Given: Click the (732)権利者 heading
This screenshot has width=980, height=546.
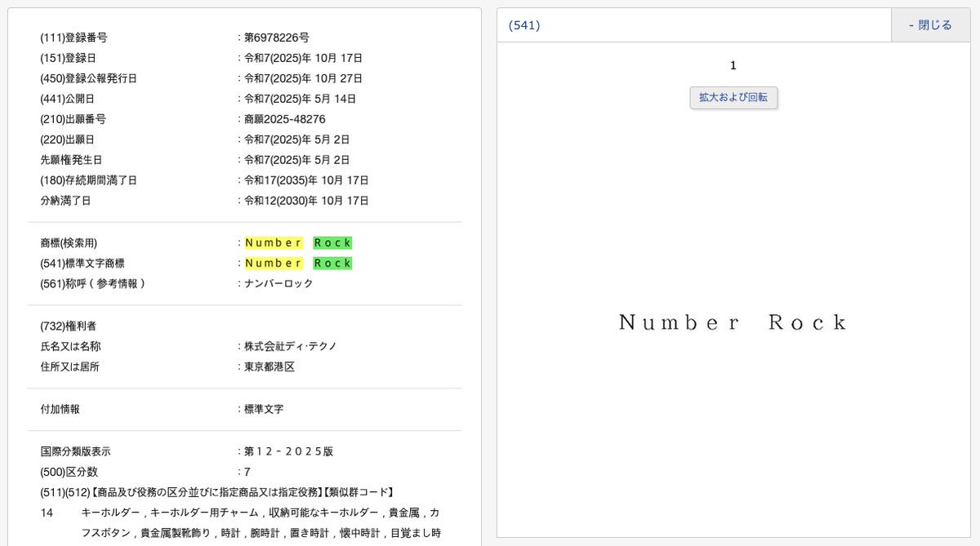Looking at the screenshot, I should point(68,326).
